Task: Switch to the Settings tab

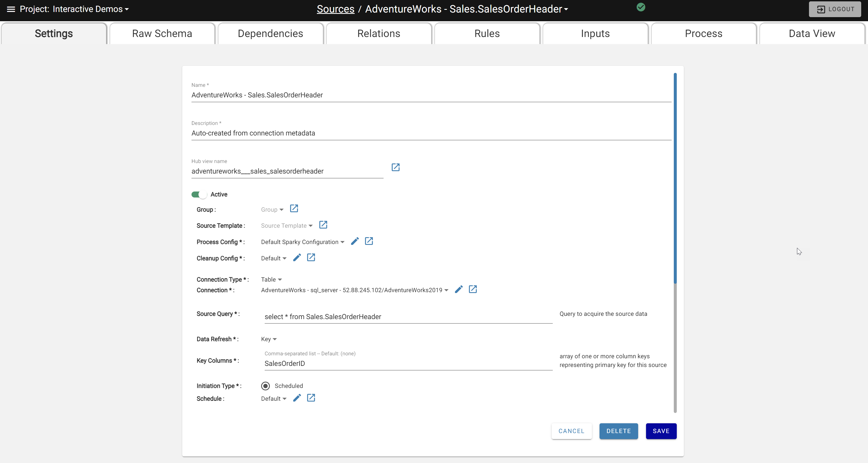Action: point(54,33)
